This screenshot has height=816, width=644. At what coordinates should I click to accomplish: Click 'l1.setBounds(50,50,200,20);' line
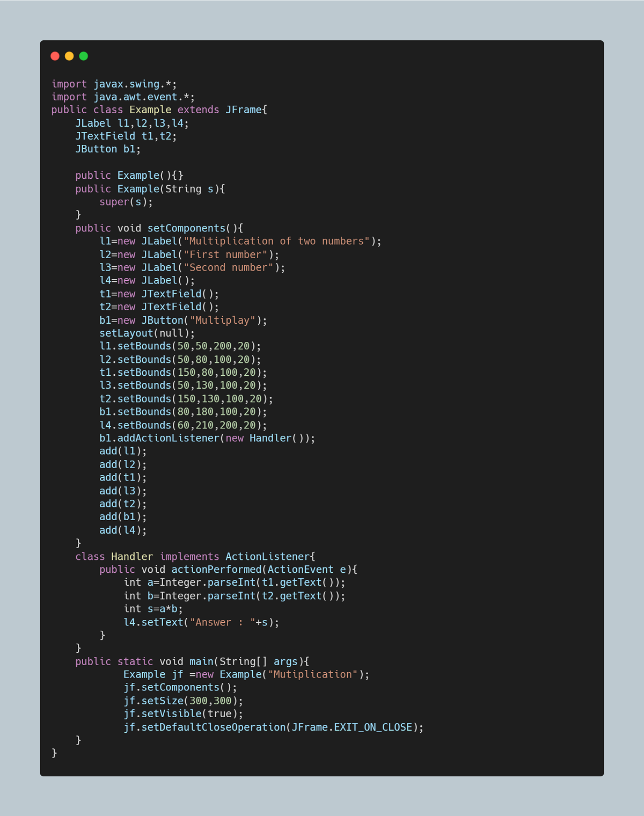click(x=180, y=346)
